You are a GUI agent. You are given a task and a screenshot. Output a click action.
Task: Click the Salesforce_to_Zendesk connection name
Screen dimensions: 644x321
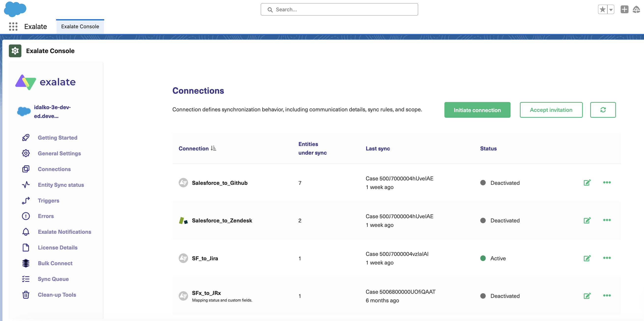pyautogui.click(x=222, y=220)
